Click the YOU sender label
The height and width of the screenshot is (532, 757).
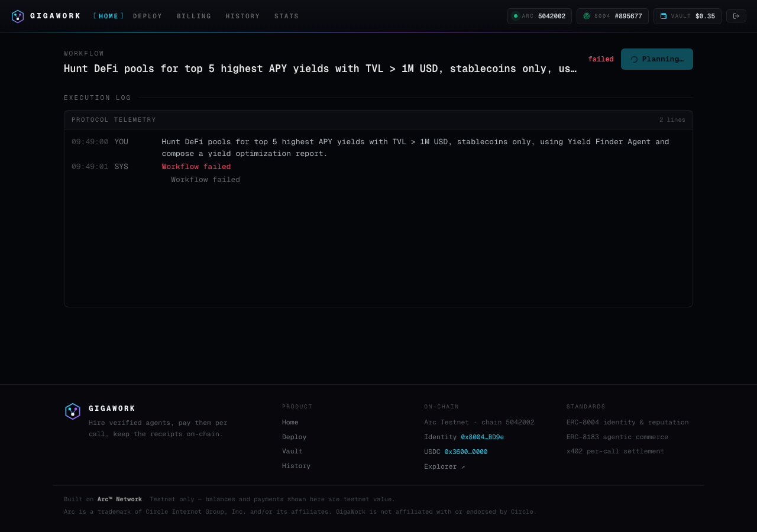click(121, 142)
